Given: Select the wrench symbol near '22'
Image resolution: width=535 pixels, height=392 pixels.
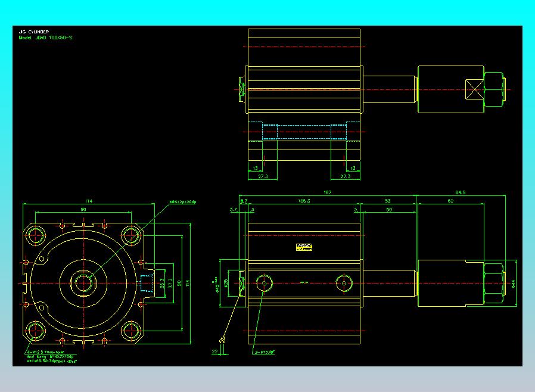Looking at the screenshot, I should coord(222,340).
